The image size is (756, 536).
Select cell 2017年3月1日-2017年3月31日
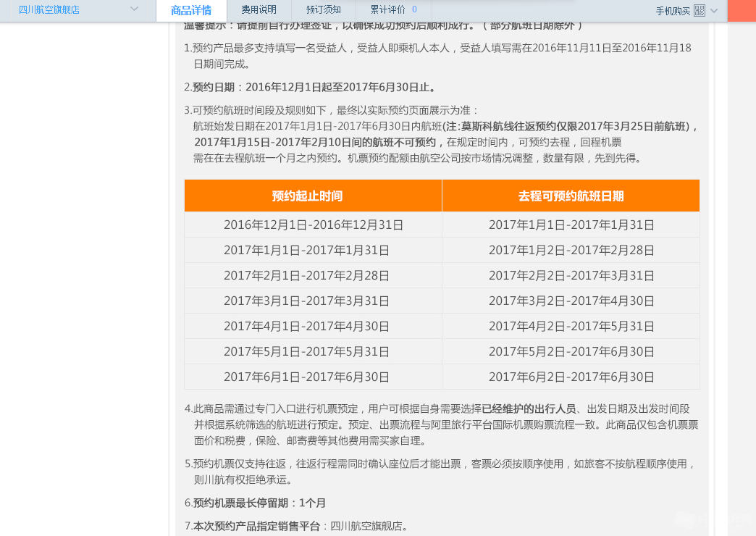tap(313, 301)
